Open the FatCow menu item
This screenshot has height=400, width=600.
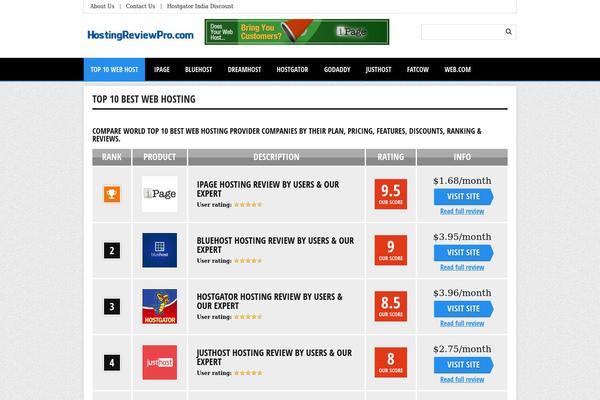click(418, 69)
